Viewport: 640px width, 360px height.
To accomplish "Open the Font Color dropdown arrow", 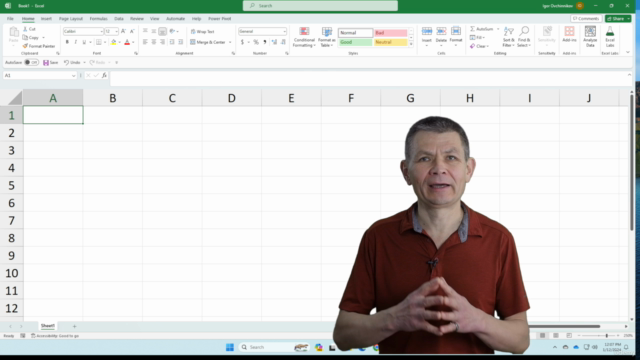I will [x=133, y=42].
